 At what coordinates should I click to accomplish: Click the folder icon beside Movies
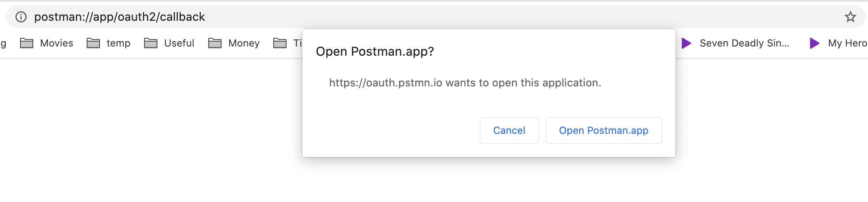[x=27, y=43]
